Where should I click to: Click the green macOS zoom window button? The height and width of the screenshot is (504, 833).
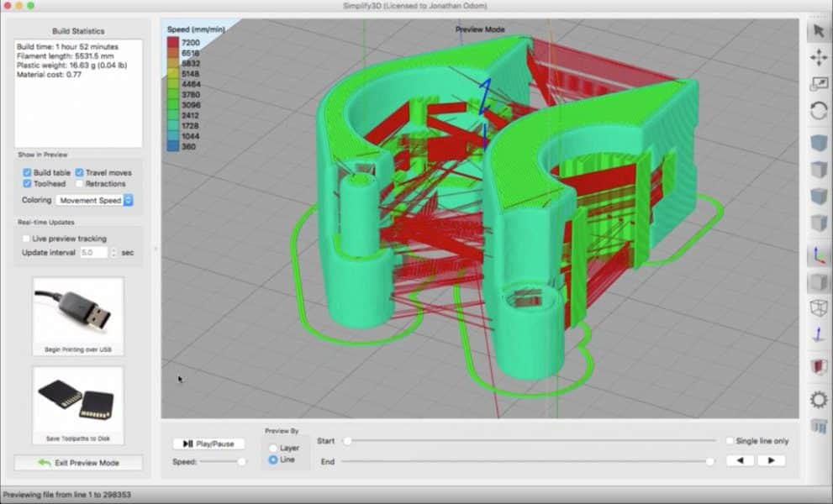tap(31, 5)
